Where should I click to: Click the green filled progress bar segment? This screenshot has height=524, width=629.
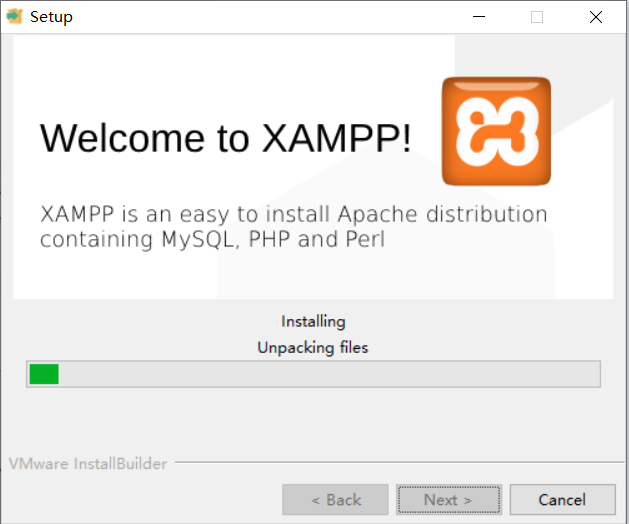pyautogui.click(x=44, y=374)
